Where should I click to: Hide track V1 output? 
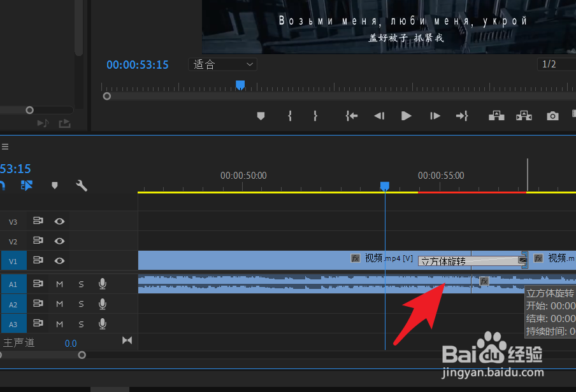[x=59, y=261]
